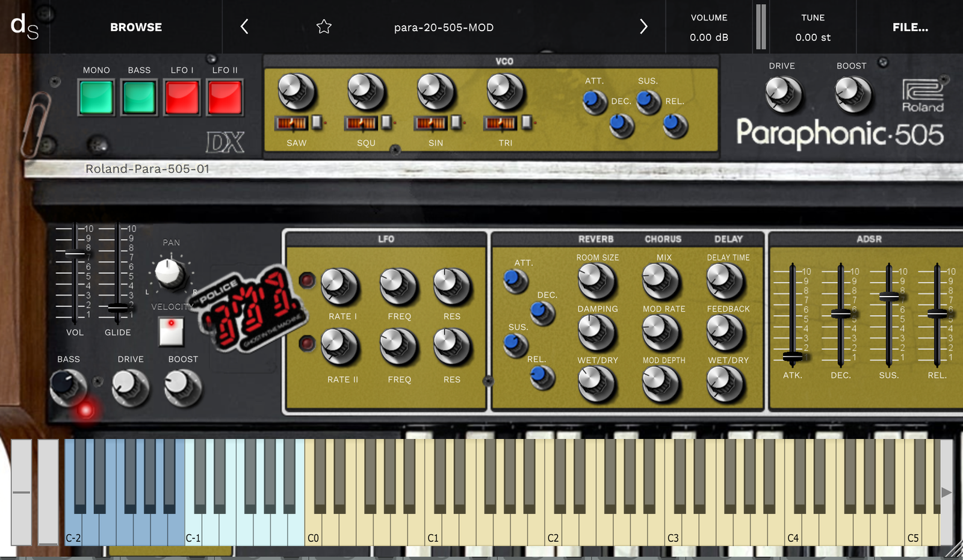Open the FILE... menu
Viewport: 963px width, 560px height.
pos(909,27)
